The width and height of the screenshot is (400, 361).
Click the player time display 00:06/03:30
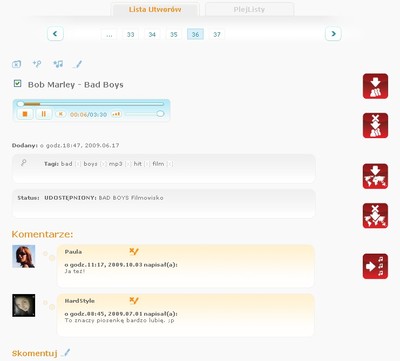88,115
